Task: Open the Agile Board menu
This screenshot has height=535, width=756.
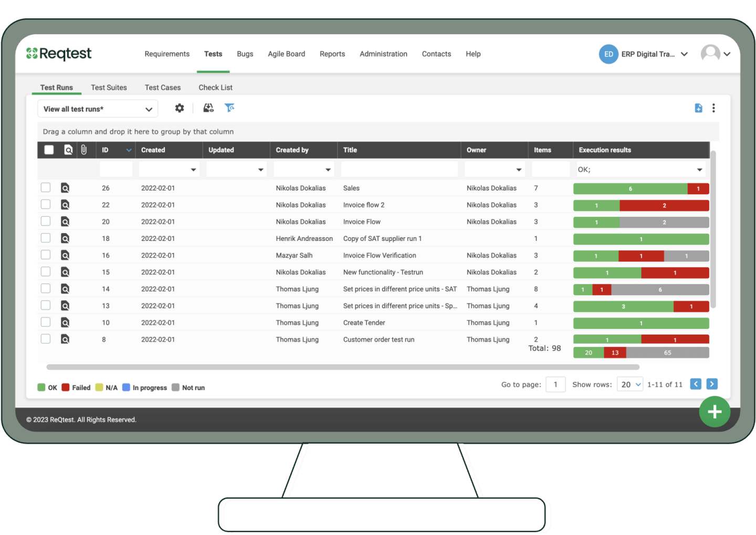Action: point(286,54)
